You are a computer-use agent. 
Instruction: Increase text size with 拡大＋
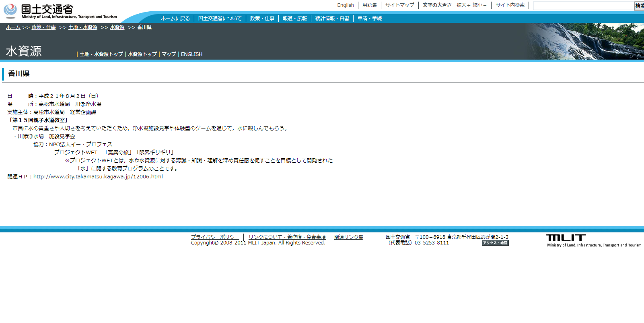tap(463, 5)
